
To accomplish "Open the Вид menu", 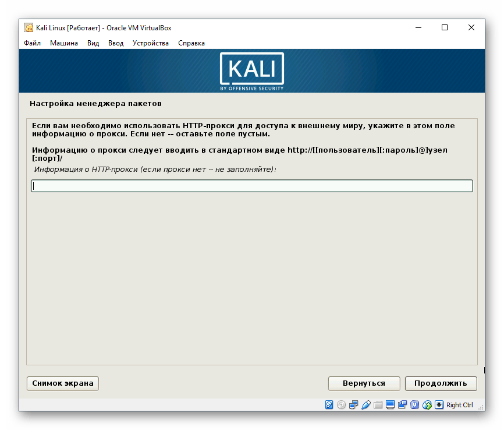I will (94, 43).
